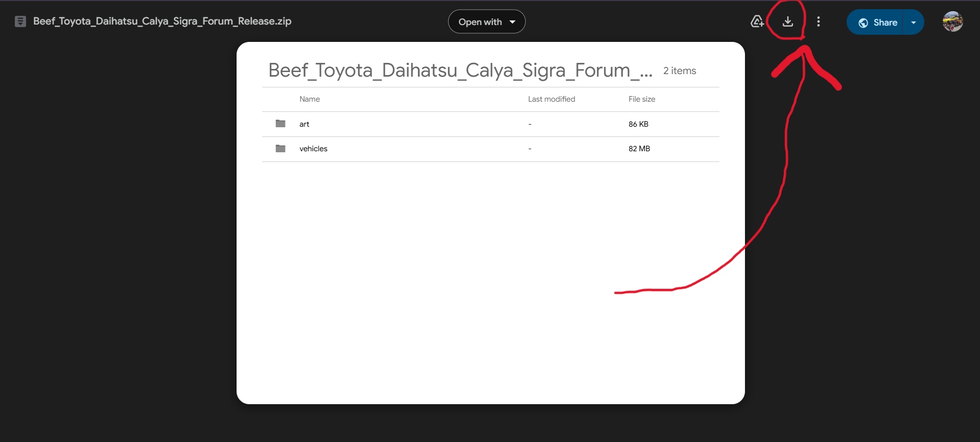Open the Google account profile avatar

pos(952,21)
